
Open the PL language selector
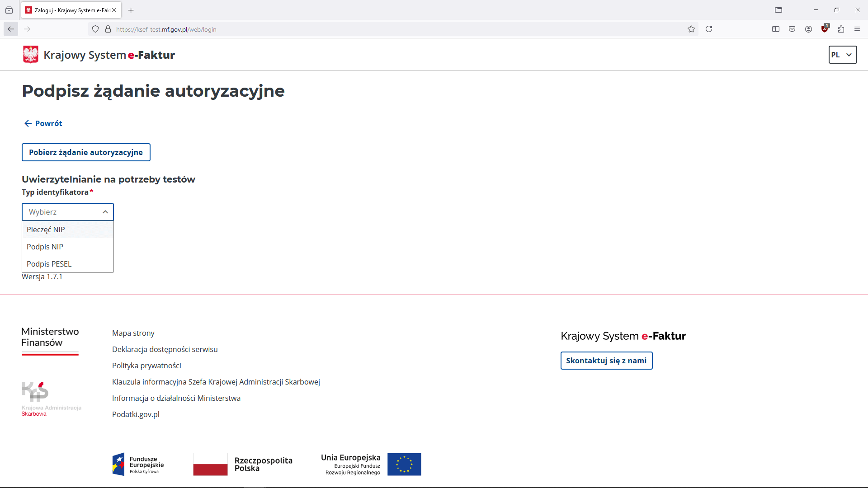(x=842, y=54)
